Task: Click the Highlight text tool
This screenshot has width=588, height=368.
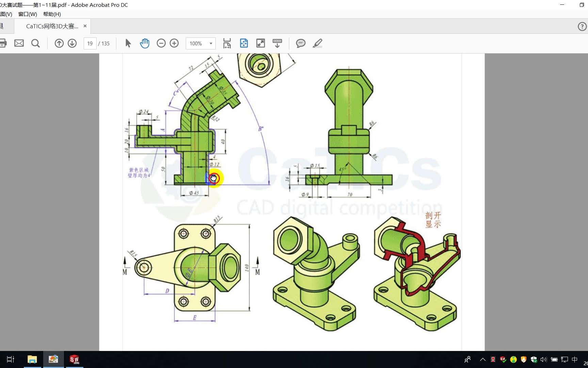Action: coord(317,43)
